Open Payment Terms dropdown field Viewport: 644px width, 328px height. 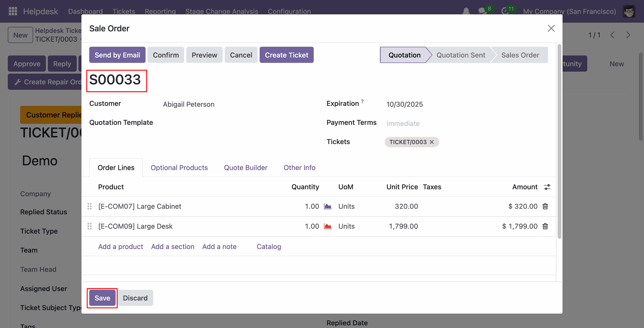point(436,124)
